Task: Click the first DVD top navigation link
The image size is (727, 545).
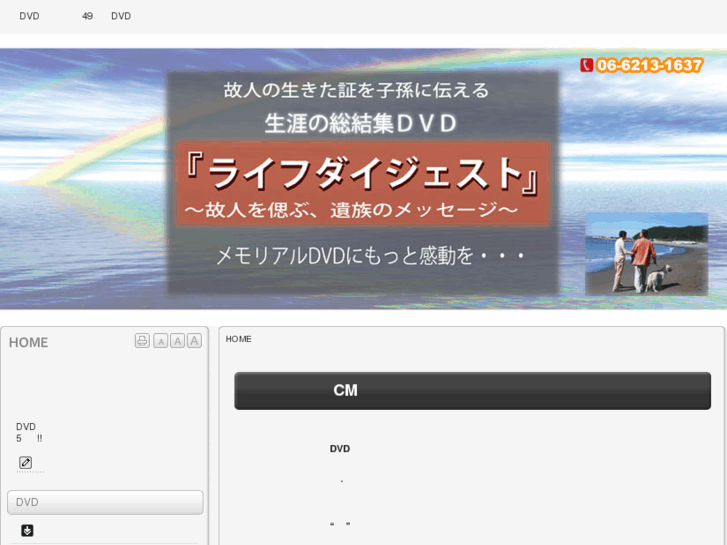Action: point(29,16)
